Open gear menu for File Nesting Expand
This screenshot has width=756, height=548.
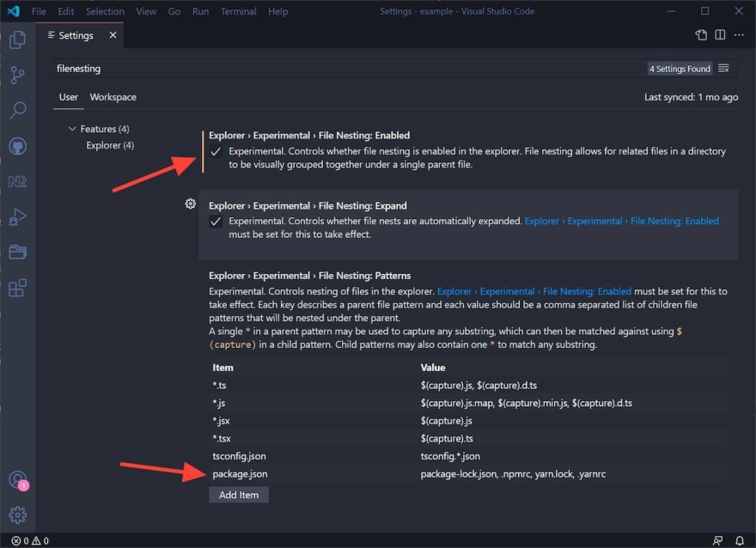click(x=191, y=204)
